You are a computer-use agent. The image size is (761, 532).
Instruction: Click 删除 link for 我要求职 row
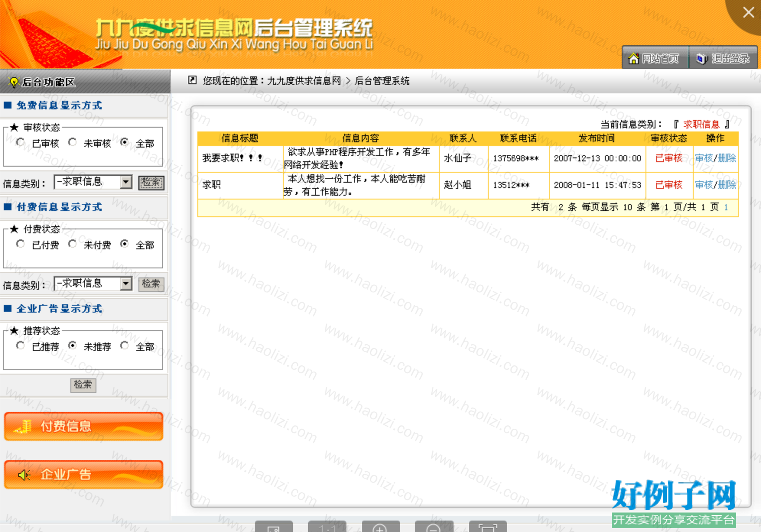click(727, 158)
